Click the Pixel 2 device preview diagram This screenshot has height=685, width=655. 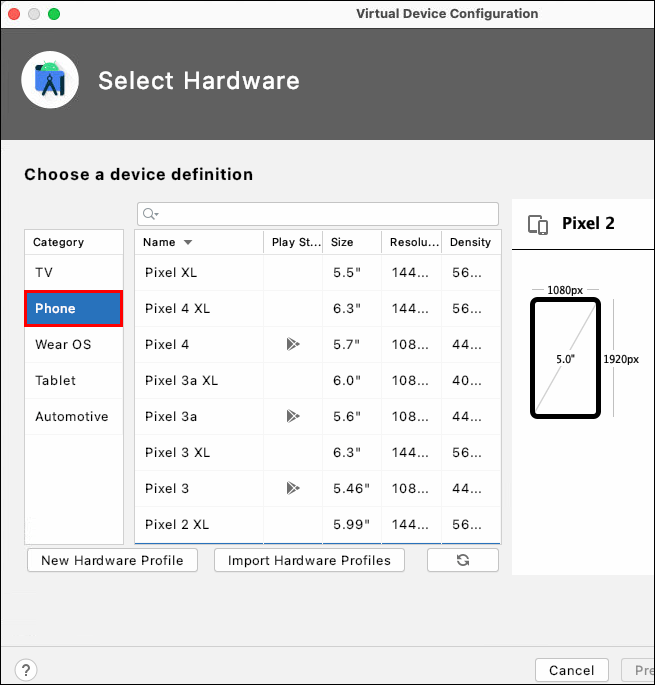(x=565, y=358)
